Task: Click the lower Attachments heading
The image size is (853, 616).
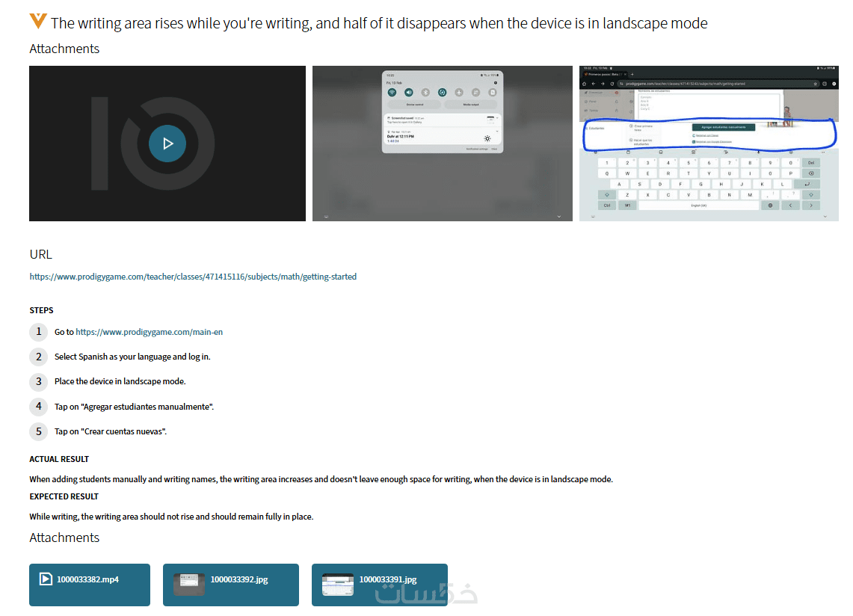Action: [64, 538]
